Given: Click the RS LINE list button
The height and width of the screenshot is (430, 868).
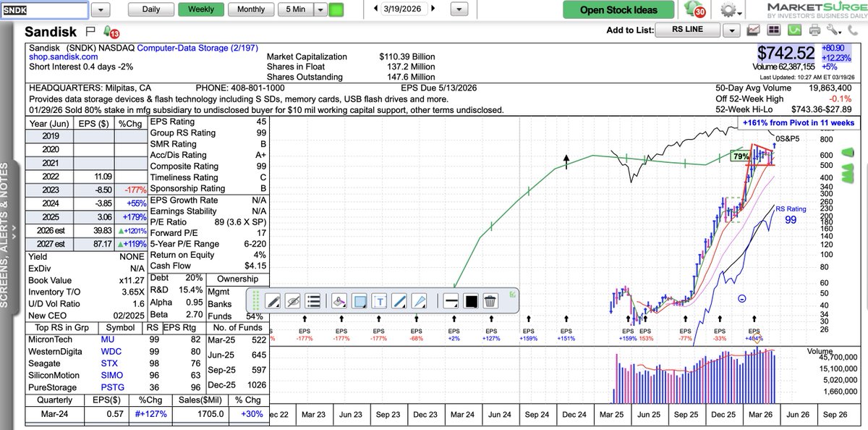Looking at the screenshot, I should pos(686,30).
